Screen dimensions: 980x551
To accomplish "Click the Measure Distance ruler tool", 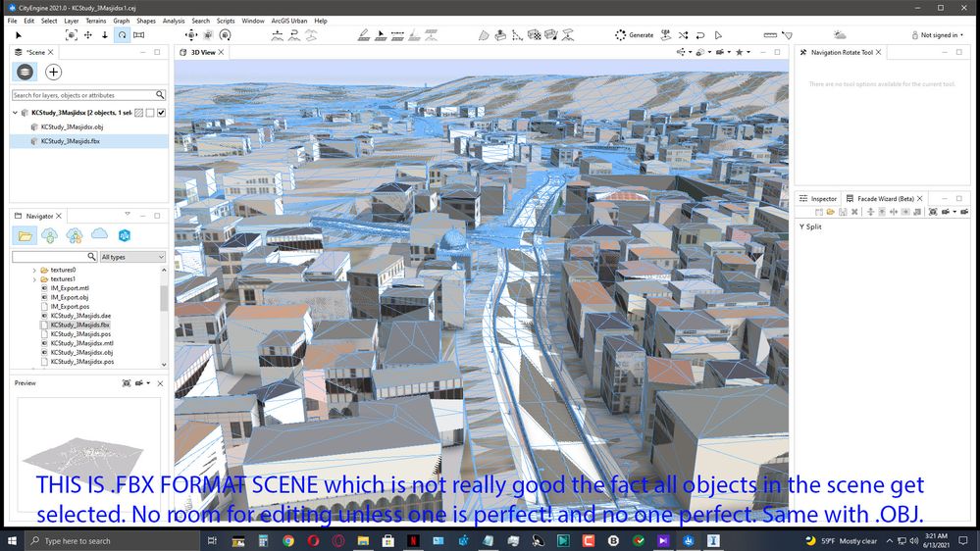I will point(770,35).
